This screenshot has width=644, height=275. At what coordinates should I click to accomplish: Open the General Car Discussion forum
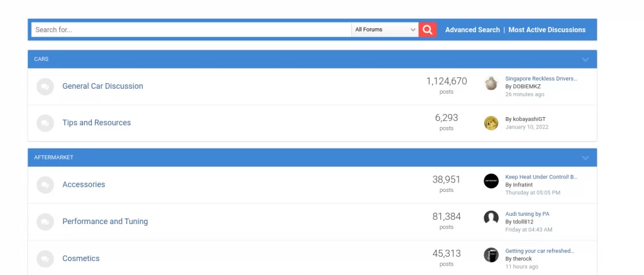pos(103,86)
